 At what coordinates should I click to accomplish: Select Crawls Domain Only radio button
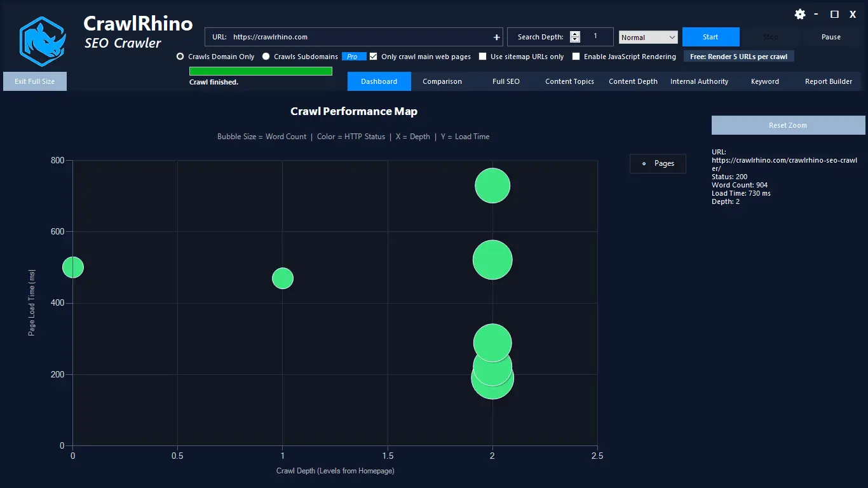pos(180,57)
